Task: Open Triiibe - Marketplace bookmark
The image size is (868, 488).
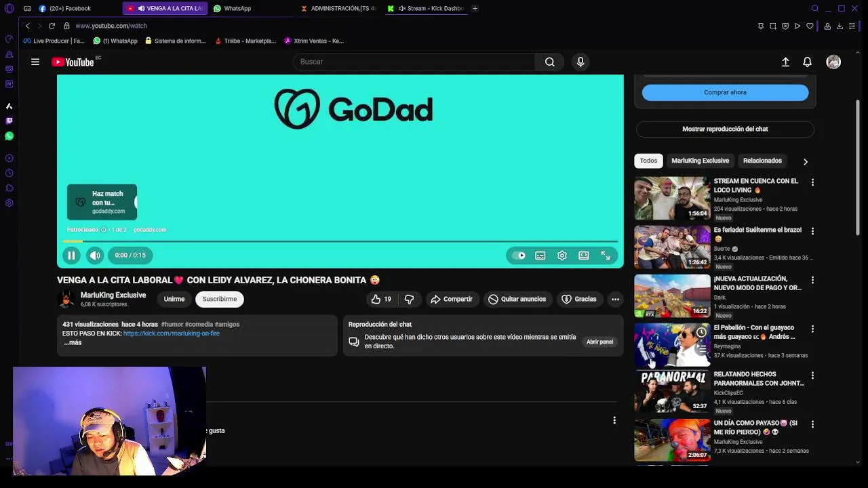Action: pyautogui.click(x=245, y=41)
